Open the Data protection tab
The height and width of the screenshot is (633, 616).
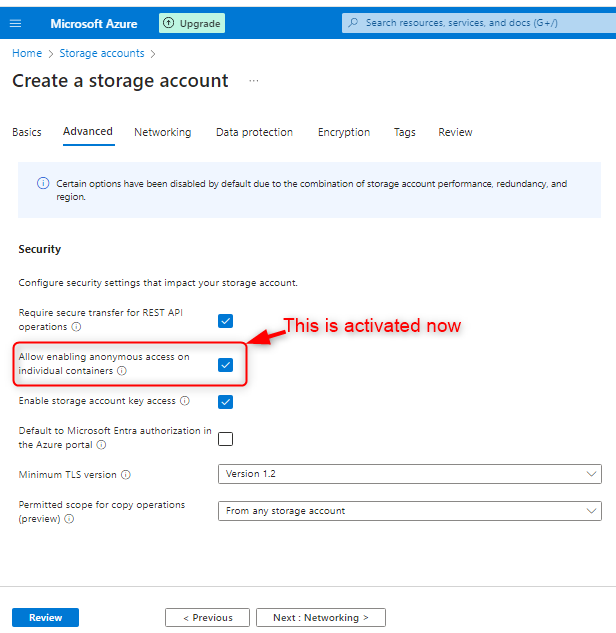point(254,132)
